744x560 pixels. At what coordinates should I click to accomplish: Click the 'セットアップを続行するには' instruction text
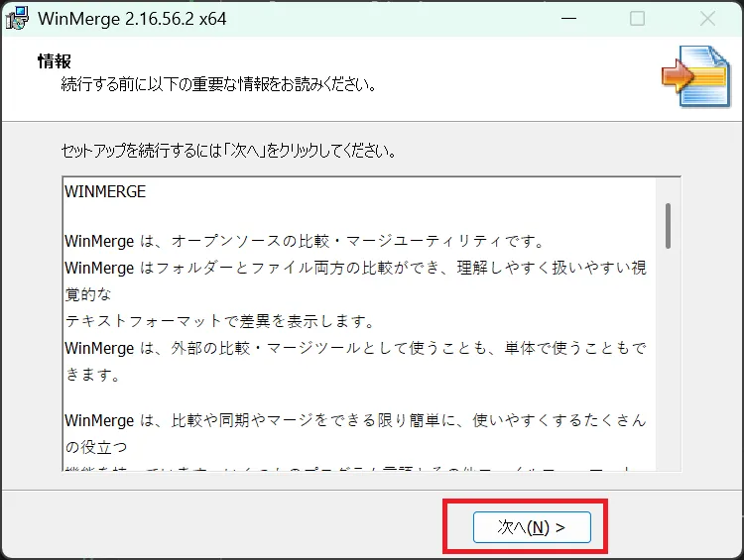(x=229, y=151)
